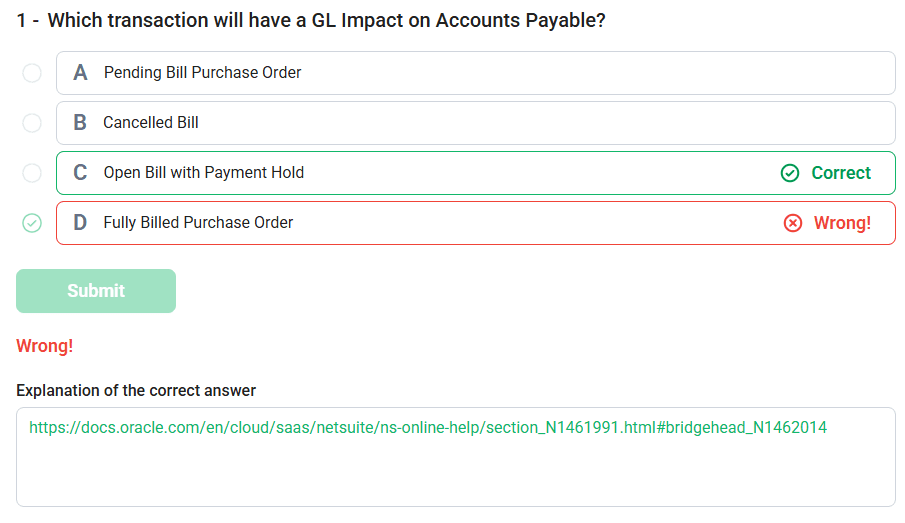The height and width of the screenshot is (523, 905).
Task: Choose Pending Bill Purchase Order answer
Action: pos(202,73)
